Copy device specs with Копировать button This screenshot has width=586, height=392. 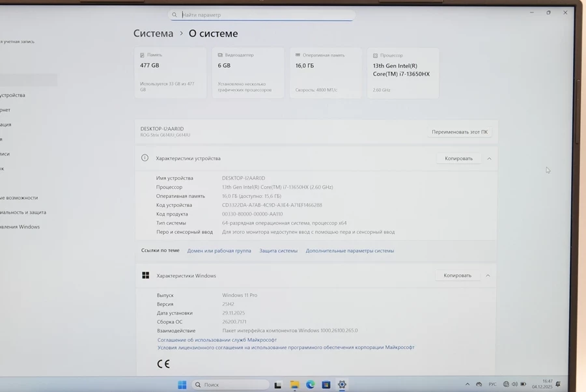point(458,158)
